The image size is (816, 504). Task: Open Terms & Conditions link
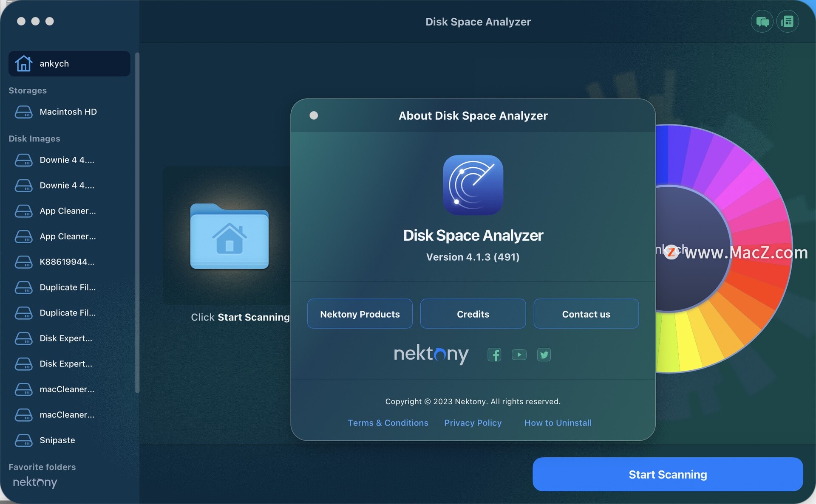388,423
